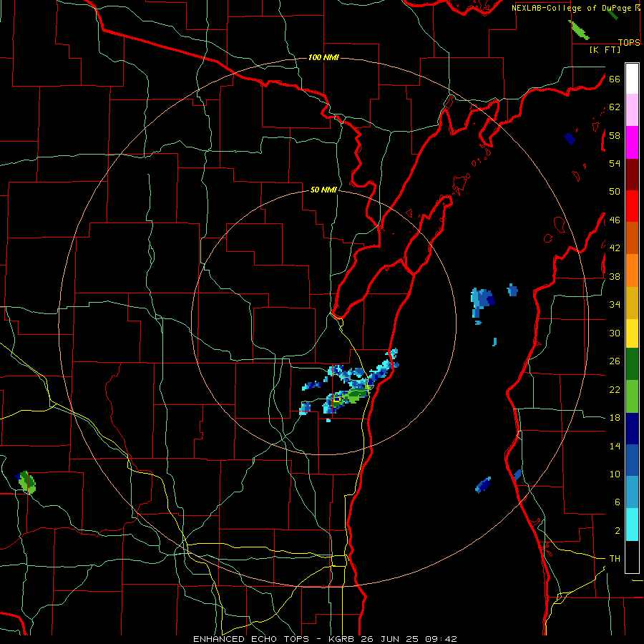Click the TH threshold label
This screenshot has height=644, width=644.
tap(615, 559)
